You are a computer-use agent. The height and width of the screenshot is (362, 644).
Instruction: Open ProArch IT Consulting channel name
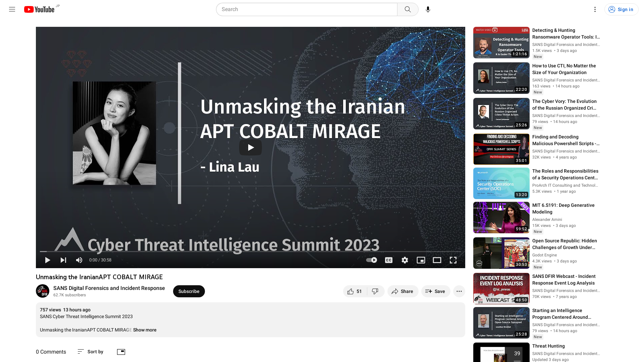click(565, 185)
